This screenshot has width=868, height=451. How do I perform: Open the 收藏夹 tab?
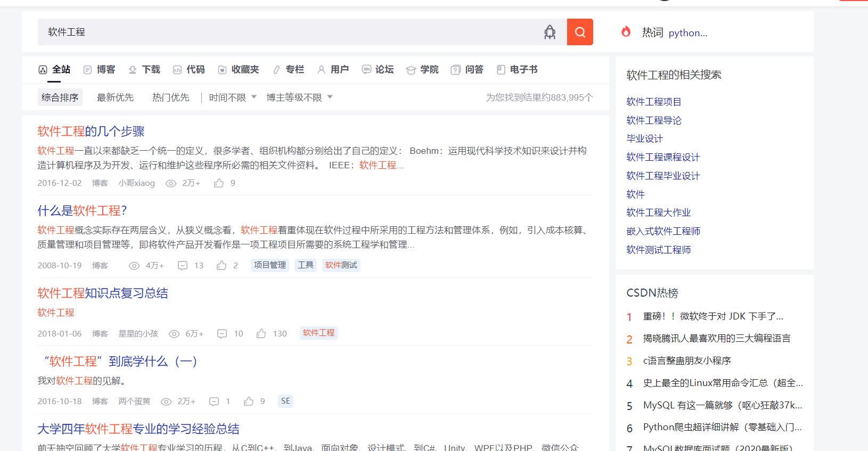click(239, 70)
